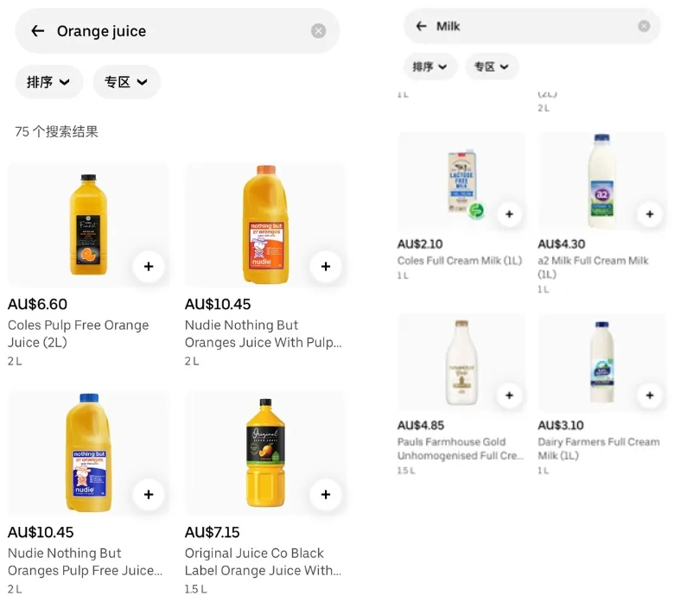Viewport: 700px width, 608px height.
Task: Go back from the Milk search
Action: pos(421,27)
